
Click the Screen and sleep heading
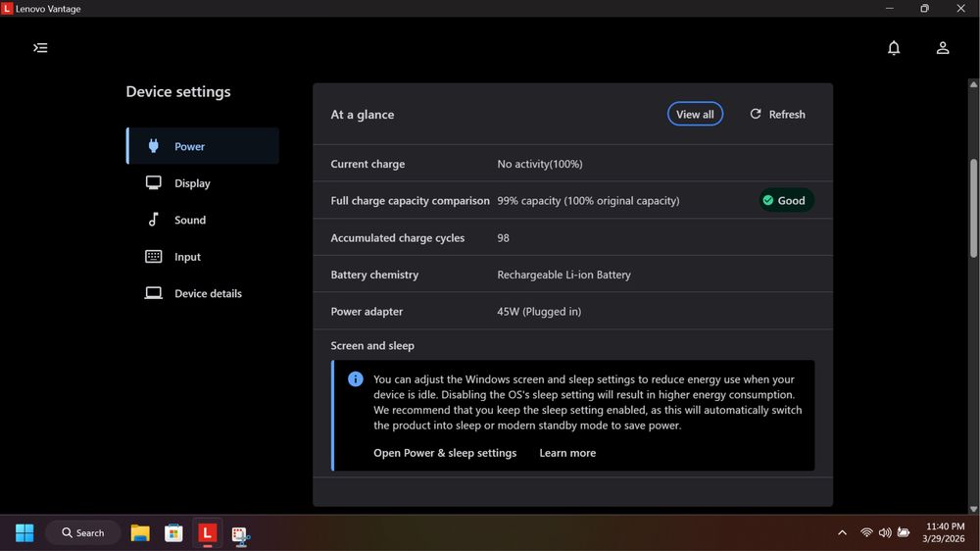pyautogui.click(x=372, y=345)
